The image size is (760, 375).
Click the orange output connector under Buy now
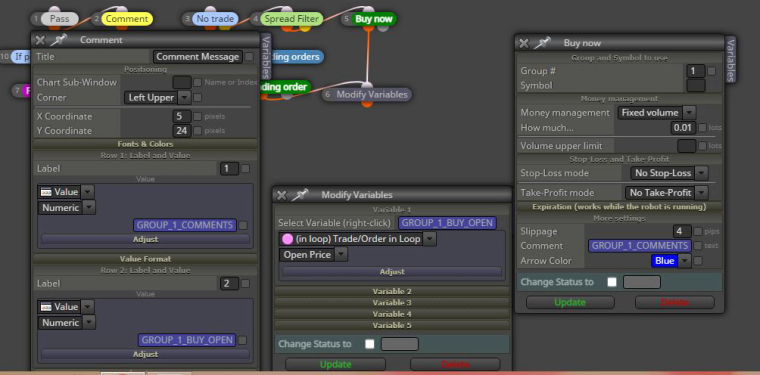(368, 28)
